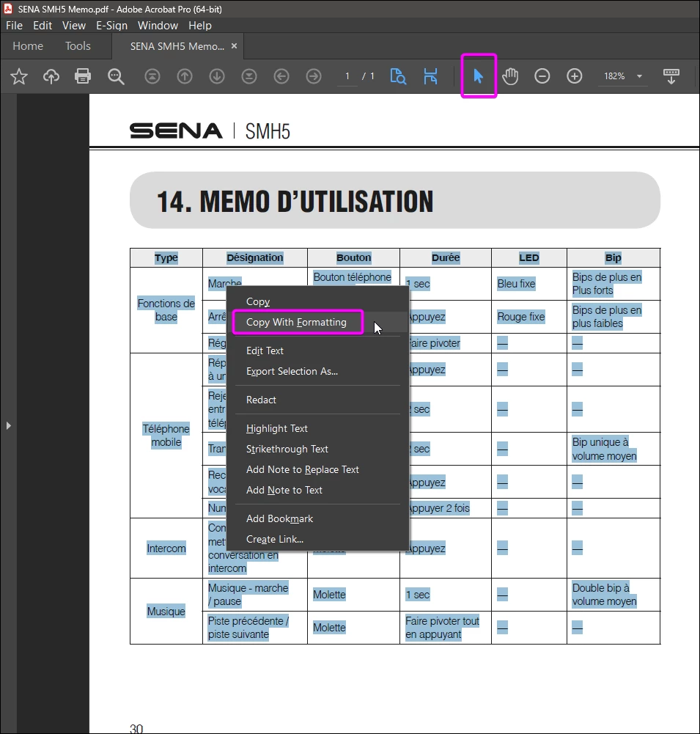Select Add Note to Replace Text
Image resolution: width=700 pixels, height=734 pixels.
click(317, 469)
